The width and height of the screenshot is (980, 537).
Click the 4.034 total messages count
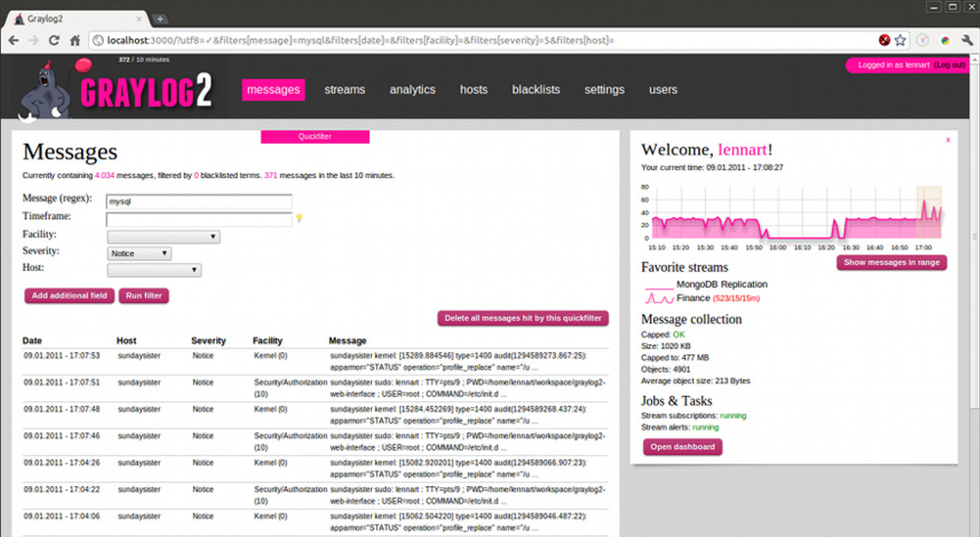[x=105, y=175]
